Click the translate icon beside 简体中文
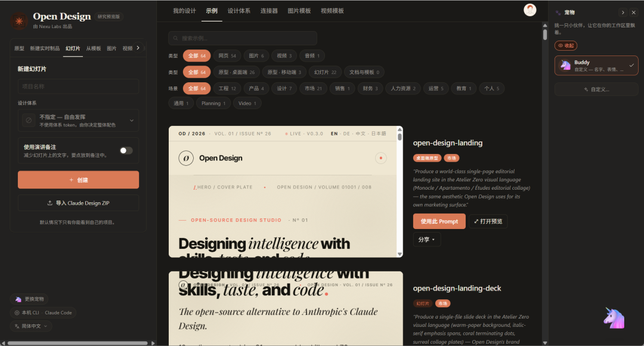Image resolution: width=644 pixels, height=346 pixels. (17, 326)
